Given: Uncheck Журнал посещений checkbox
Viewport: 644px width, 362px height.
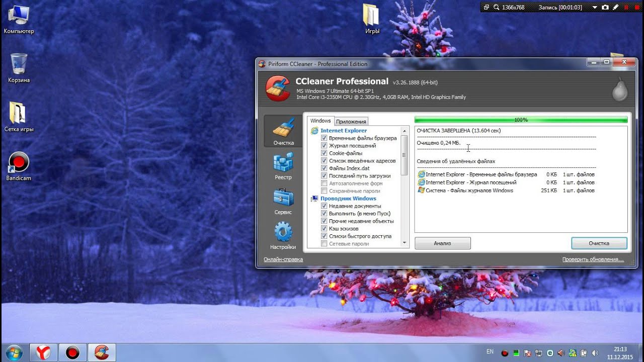Looking at the screenshot, I should point(325,146).
